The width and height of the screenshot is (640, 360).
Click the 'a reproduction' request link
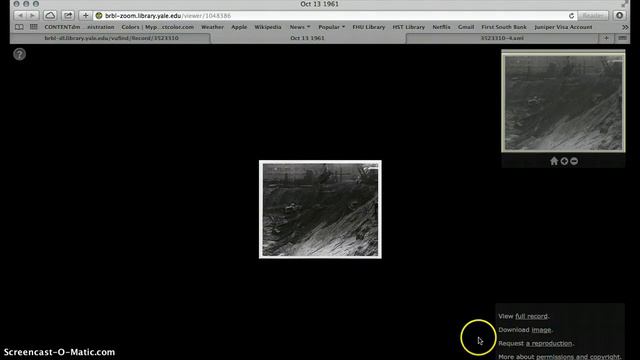[549, 343]
